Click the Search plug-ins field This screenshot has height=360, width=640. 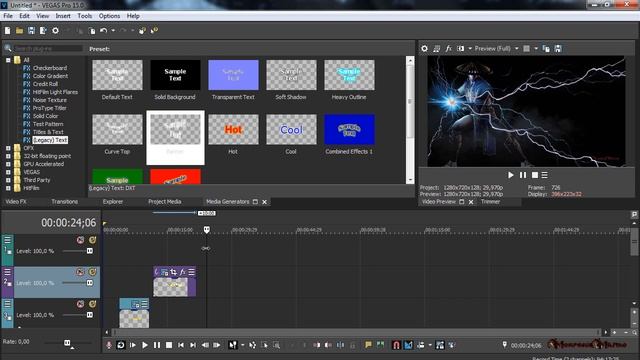coord(48,49)
